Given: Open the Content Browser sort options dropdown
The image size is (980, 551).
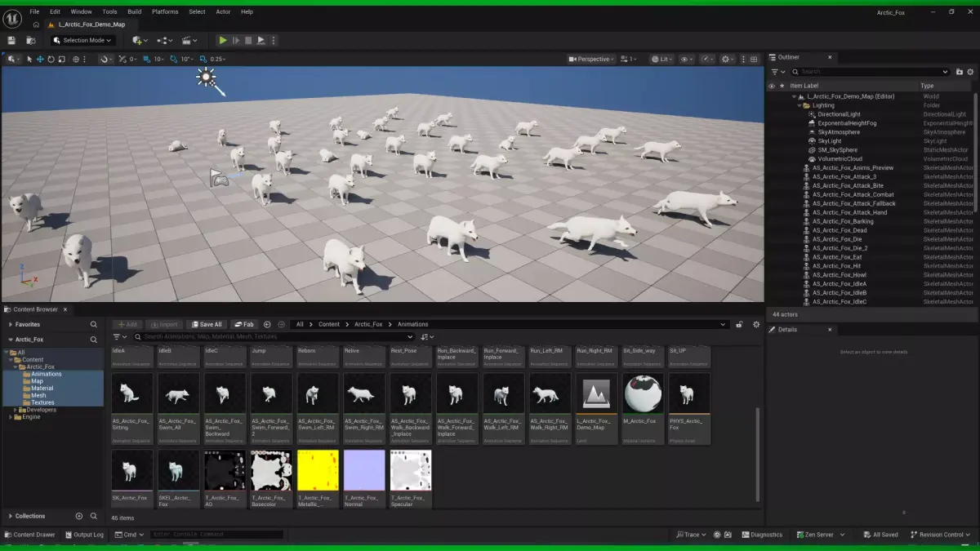Looking at the screenshot, I should [427, 336].
